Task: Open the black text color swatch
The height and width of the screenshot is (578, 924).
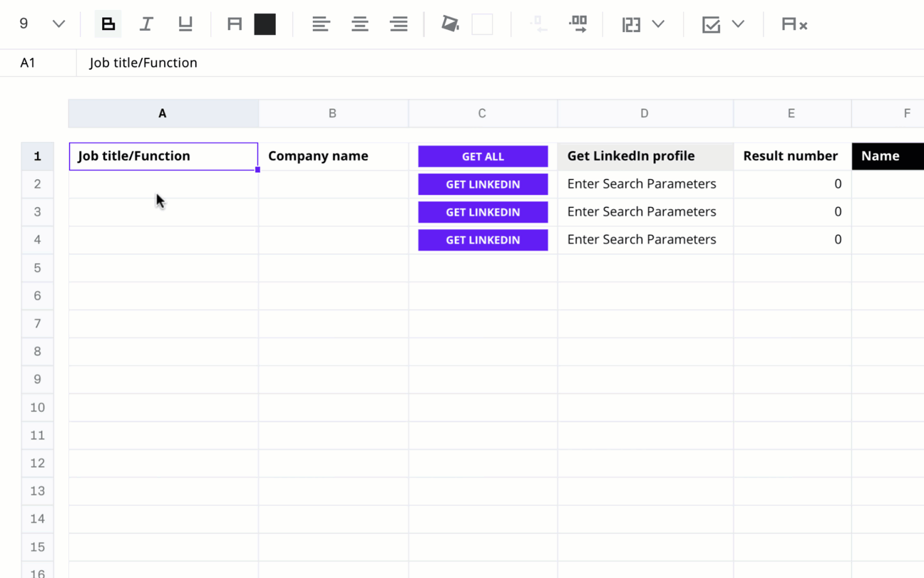Action: coord(265,24)
